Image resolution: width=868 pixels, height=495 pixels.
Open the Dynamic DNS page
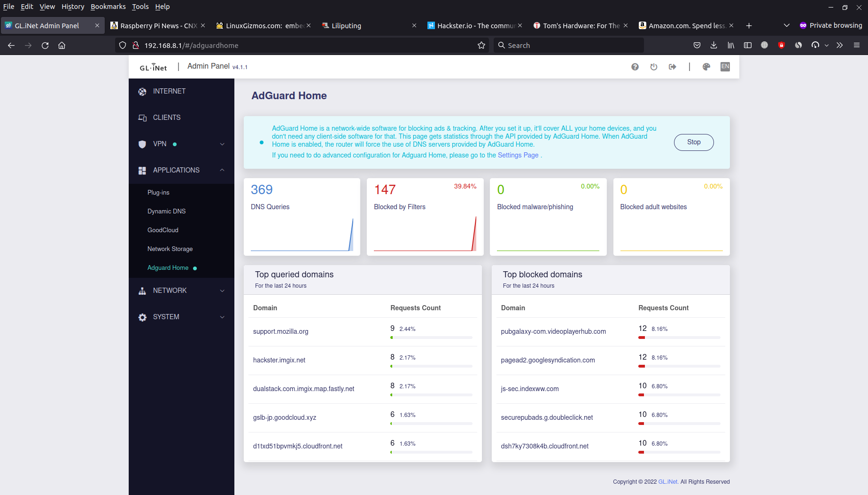coord(166,212)
